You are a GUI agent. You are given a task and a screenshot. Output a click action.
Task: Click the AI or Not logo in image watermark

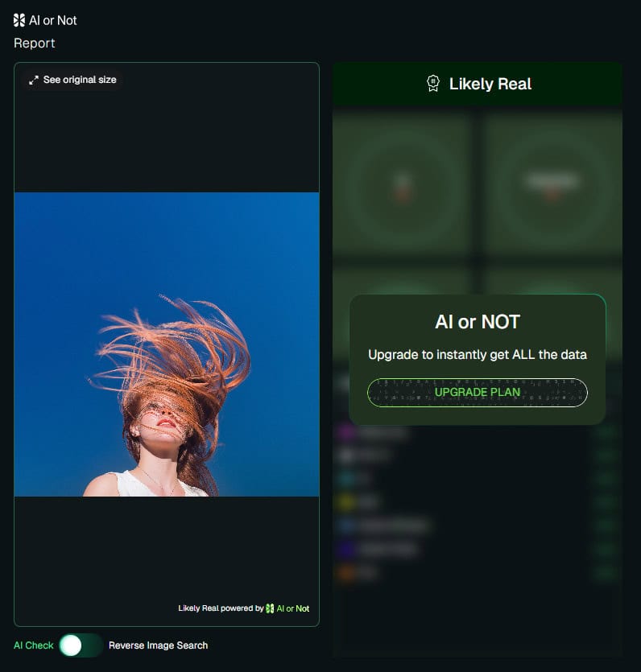pos(270,608)
